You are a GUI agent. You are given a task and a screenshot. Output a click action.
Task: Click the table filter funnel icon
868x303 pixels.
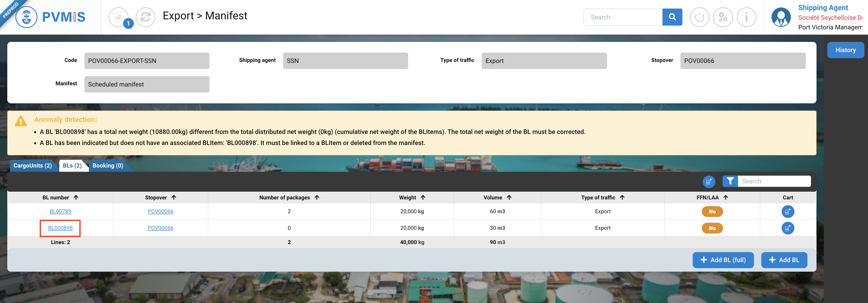coord(730,181)
